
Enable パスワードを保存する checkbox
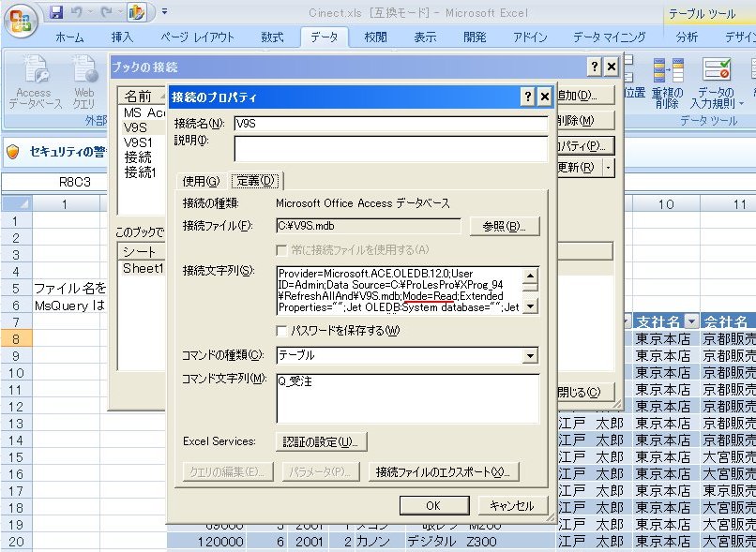pos(281,331)
